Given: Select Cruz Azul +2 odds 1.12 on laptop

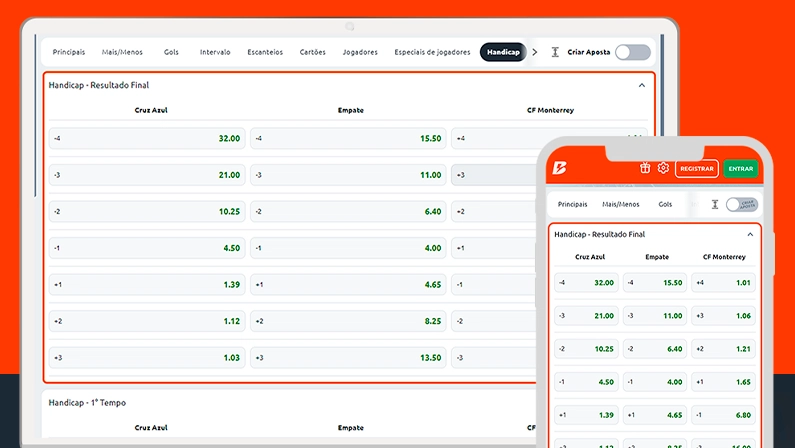Looking at the screenshot, I should click(x=147, y=321).
